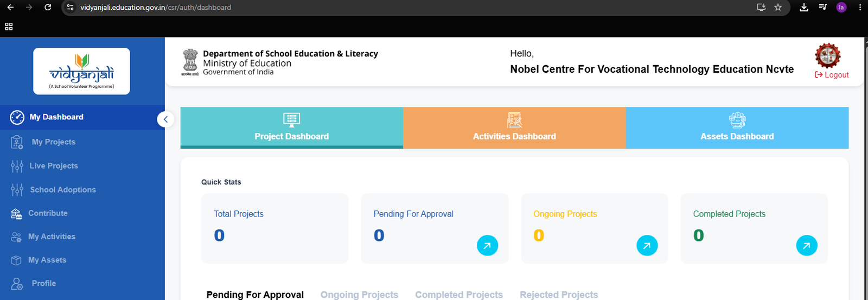Open the Pending For Approval arrow button
The height and width of the screenshot is (300, 868).
click(487, 246)
